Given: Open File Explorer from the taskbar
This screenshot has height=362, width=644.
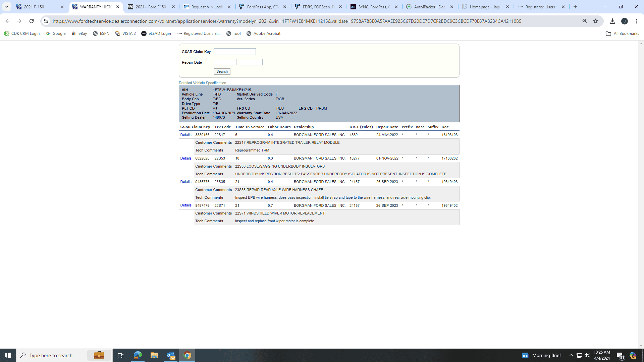Looking at the screenshot, I should pos(154,355).
